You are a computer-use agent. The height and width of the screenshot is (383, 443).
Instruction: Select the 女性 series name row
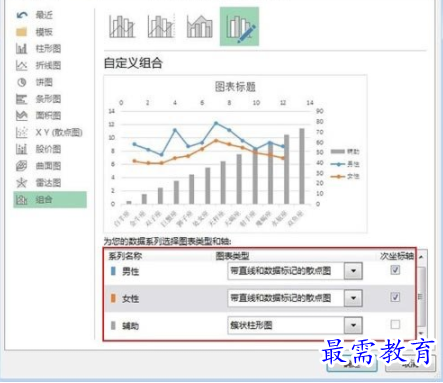(130, 298)
